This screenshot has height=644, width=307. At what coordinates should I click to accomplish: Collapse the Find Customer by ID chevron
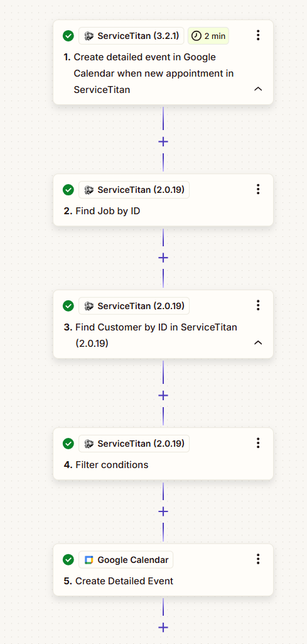pyautogui.click(x=258, y=342)
